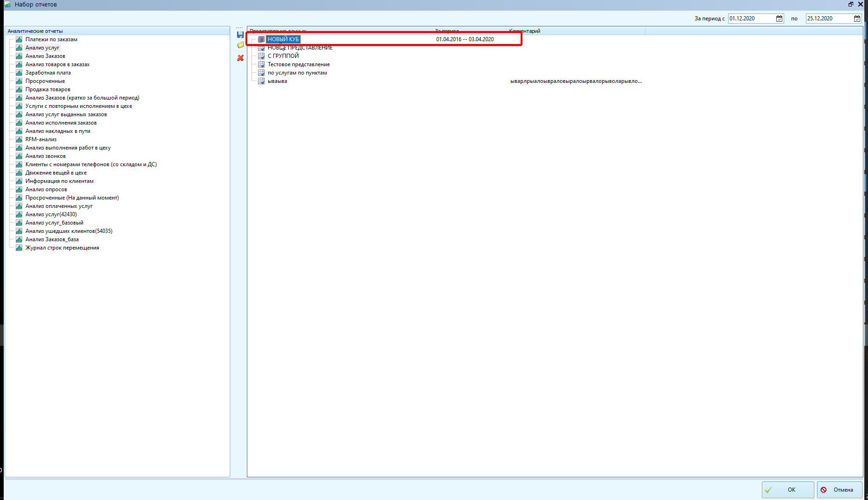Click the ыварлрыало... comment cell
The height and width of the screenshot is (500, 868).
point(576,81)
